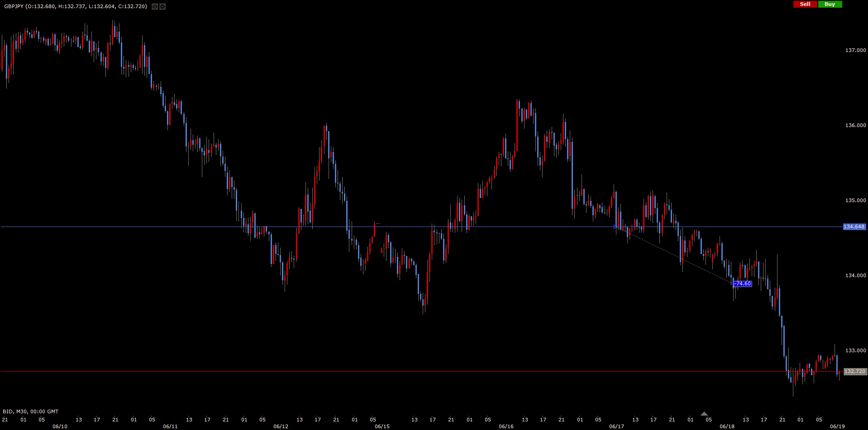Open chart settings via the gear icon
Screen dimensions: 868x430
(x=162, y=7)
